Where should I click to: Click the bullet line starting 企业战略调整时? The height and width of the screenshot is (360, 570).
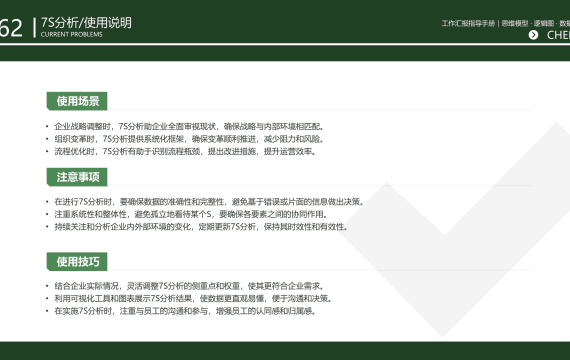tap(189, 127)
